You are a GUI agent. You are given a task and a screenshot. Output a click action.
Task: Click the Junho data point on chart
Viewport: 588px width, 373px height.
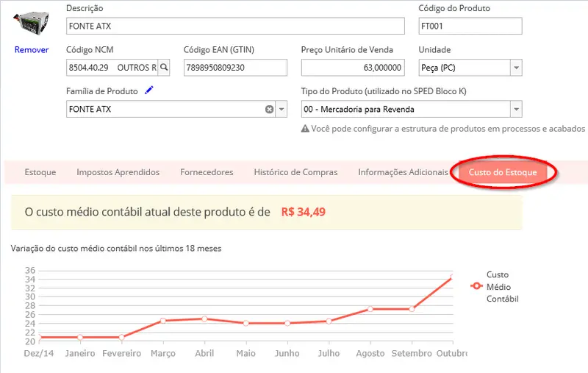[x=287, y=323]
